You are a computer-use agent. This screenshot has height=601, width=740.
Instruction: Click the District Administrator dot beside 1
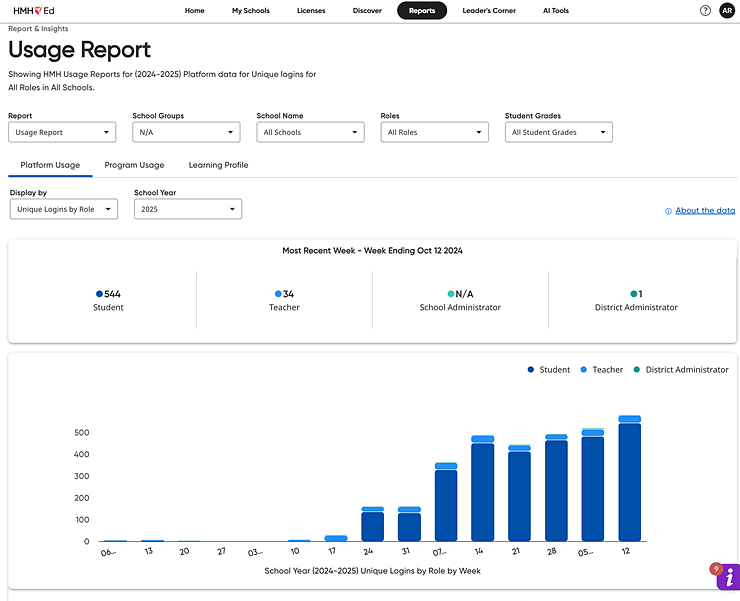coord(633,294)
